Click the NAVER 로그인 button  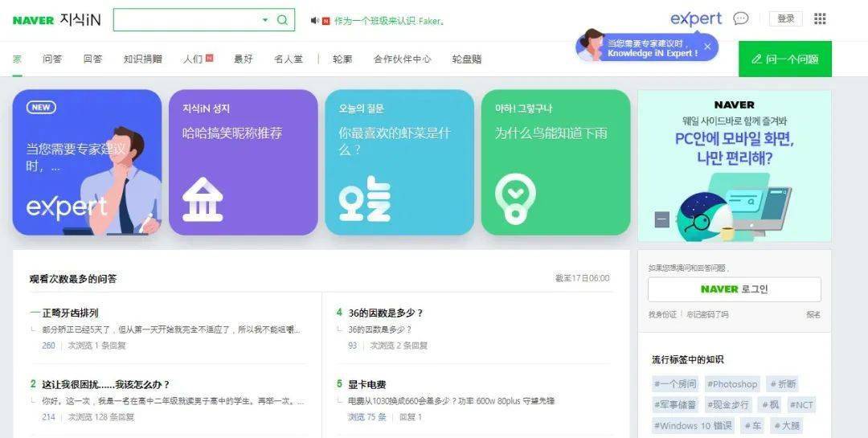(735, 289)
